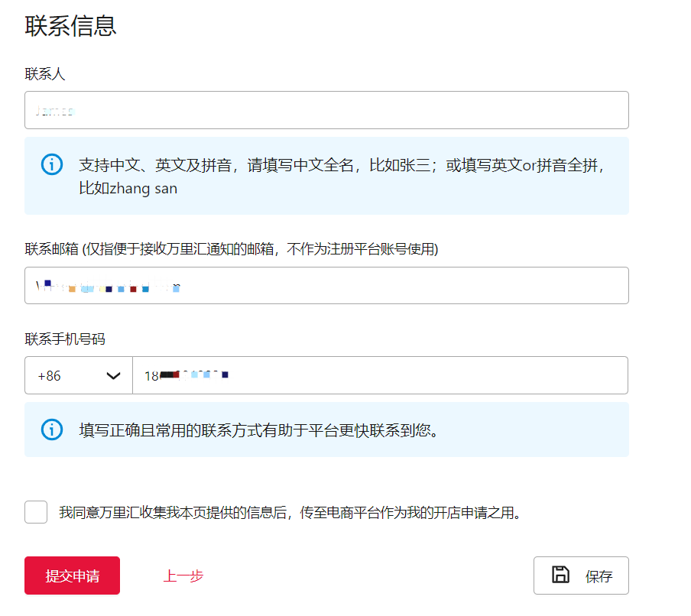
Task: Click the 联系邮箱 label text
Action: click(231, 249)
